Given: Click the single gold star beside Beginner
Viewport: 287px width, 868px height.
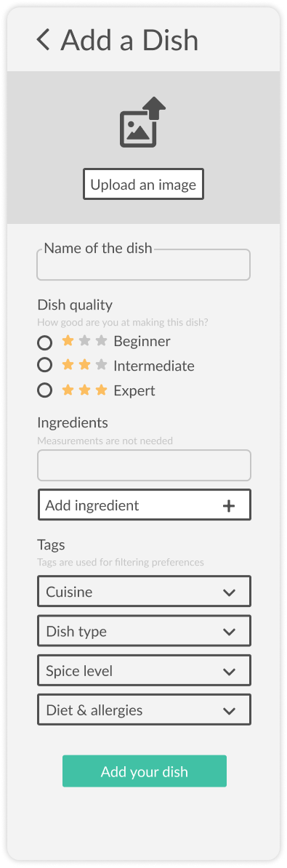Looking at the screenshot, I should coord(68,341).
